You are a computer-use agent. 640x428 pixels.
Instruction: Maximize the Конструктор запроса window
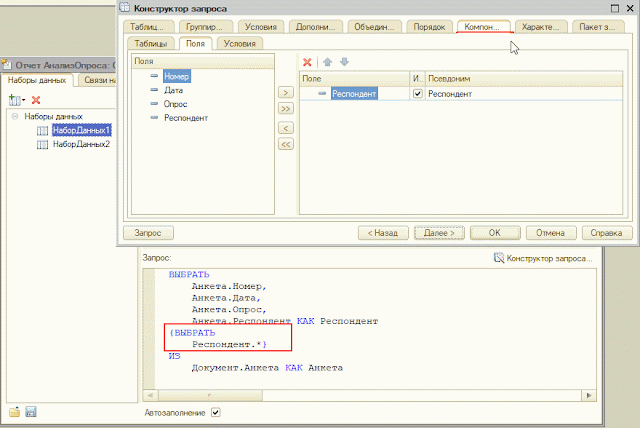pos(615,8)
